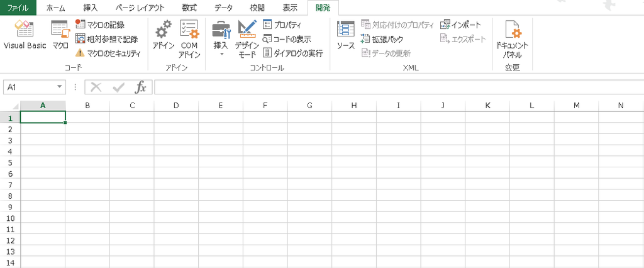Select row 1 header
The width and height of the screenshot is (644, 268).
[x=10, y=117]
